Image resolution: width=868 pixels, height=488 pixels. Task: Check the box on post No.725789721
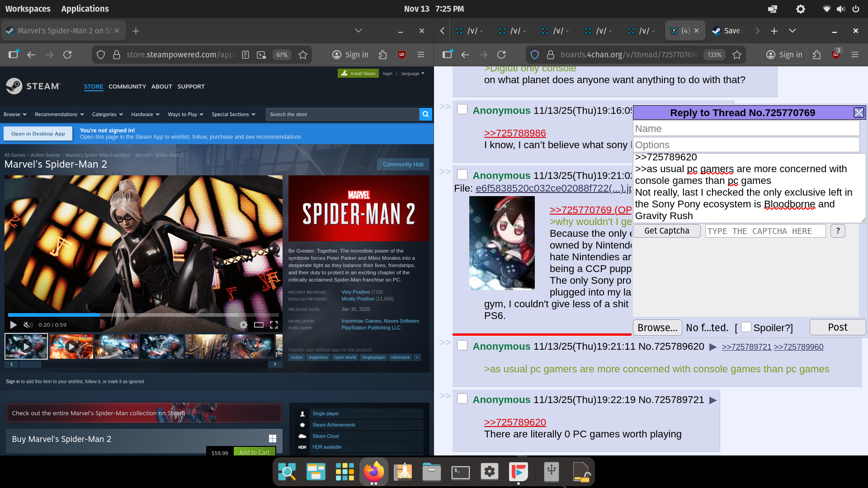pos(462,399)
